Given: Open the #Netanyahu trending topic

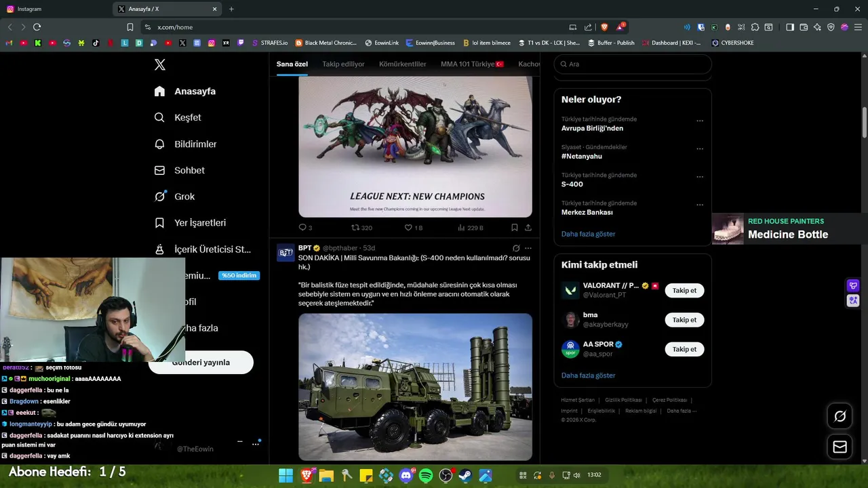Looking at the screenshot, I should click(x=581, y=156).
